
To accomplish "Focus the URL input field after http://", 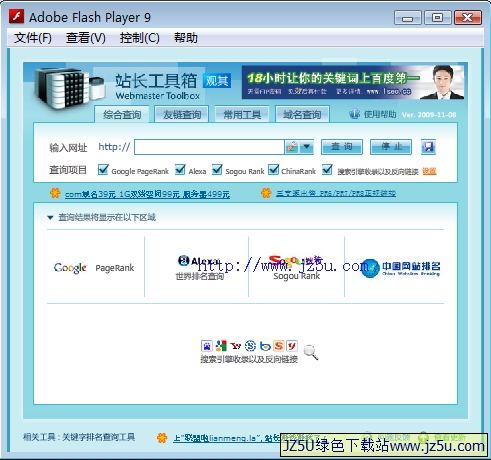I will pos(209,147).
